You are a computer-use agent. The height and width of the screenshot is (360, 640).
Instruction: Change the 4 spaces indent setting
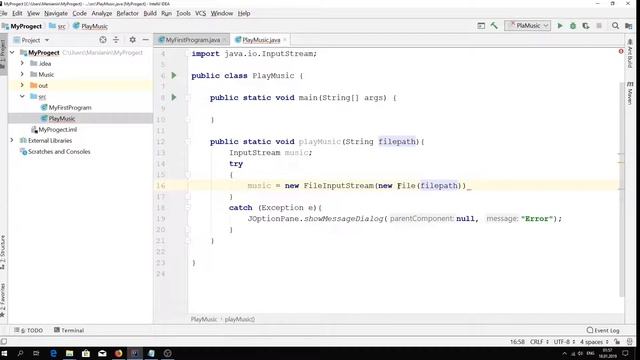(594, 342)
